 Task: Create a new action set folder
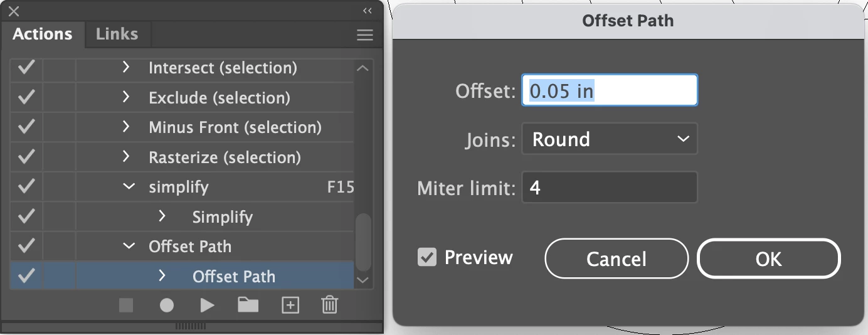click(248, 305)
